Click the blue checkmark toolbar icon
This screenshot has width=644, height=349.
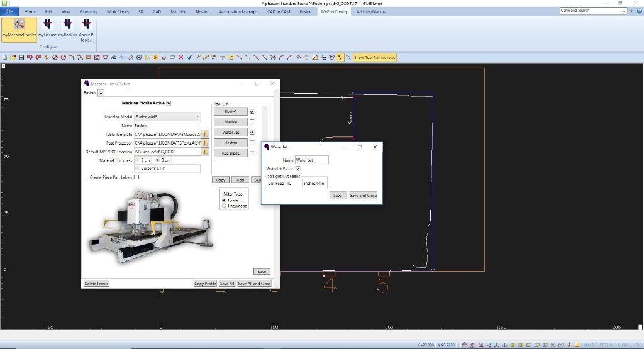[189, 57]
